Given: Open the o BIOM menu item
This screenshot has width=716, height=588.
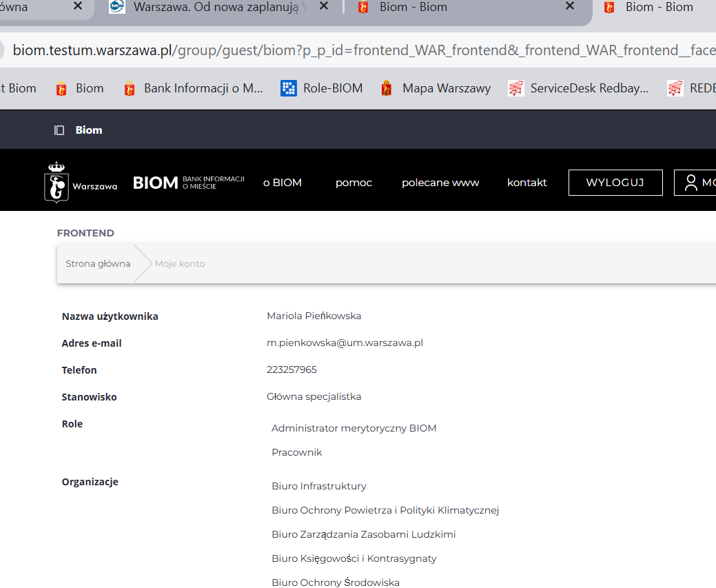Looking at the screenshot, I should pyautogui.click(x=283, y=183).
